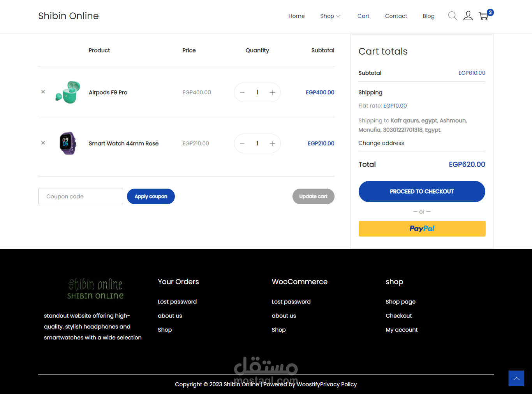Open Cart menu item
This screenshot has height=394, width=532.
(x=363, y=16)
